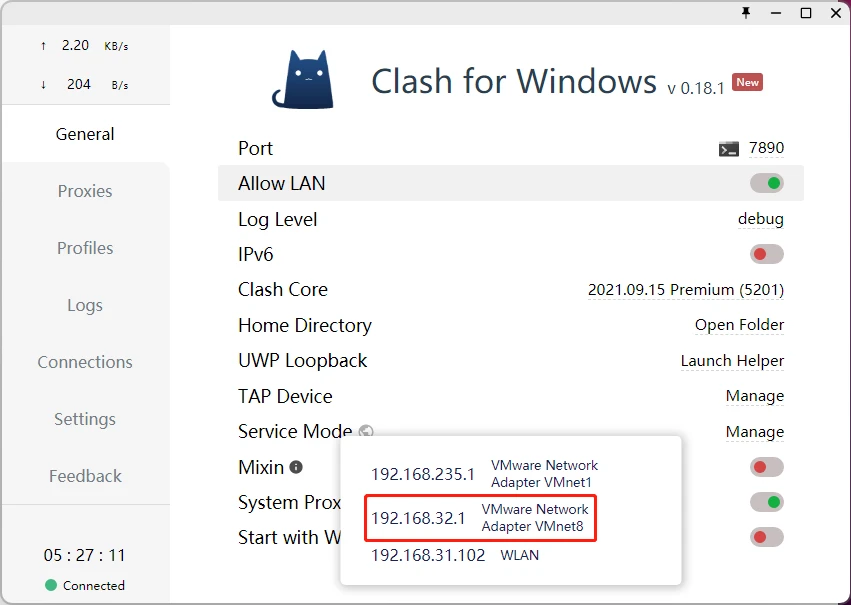Click Launch Helper for UWP Loopback
851x605 pixels.
(732, 361)
